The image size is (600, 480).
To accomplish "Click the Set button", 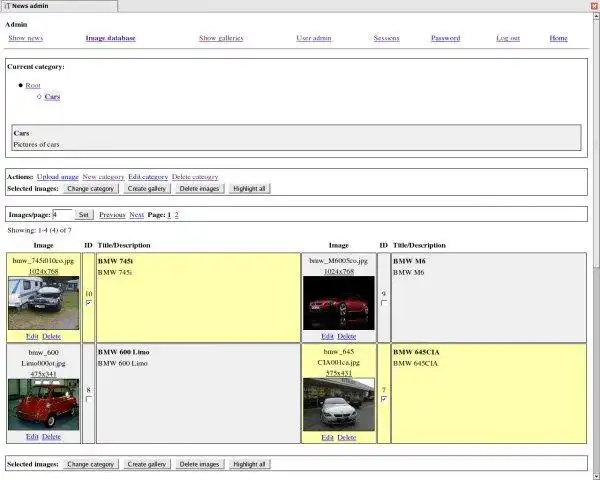I will pos(84,215).
